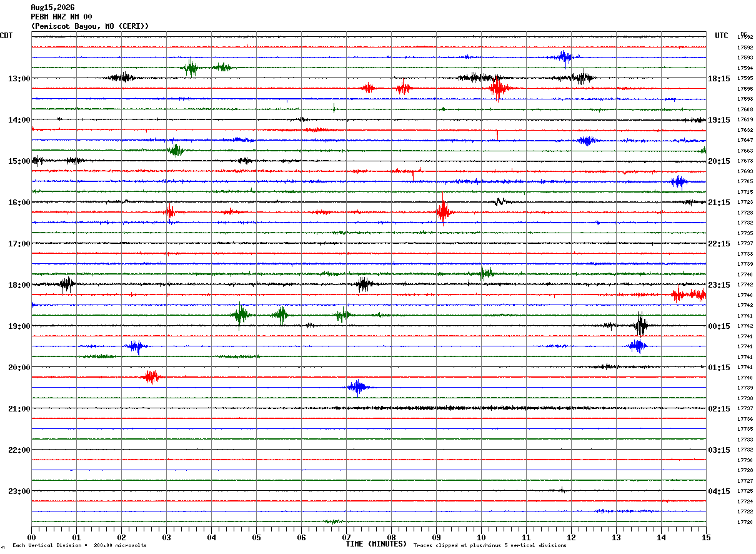The height and width of the screenshot is (554, 756).
Task: Click the traces clipped footnote text
Action: (490, 546)
